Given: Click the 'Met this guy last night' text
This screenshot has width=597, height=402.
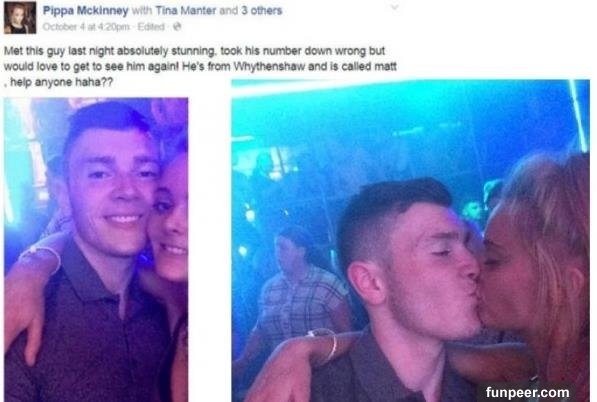Looking at the screenshot, I should click(59, 51).
